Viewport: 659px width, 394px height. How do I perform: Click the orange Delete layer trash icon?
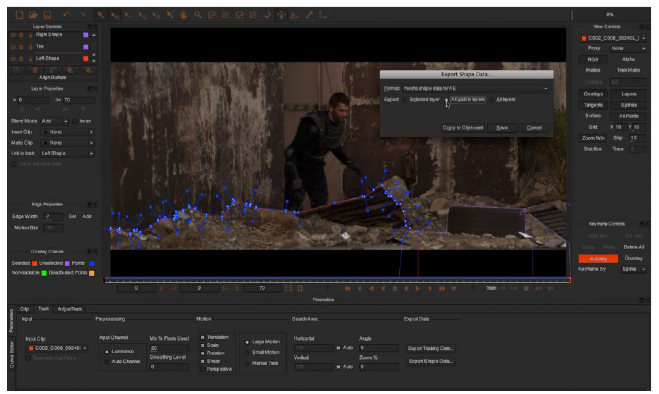click(x=35, y=70)
